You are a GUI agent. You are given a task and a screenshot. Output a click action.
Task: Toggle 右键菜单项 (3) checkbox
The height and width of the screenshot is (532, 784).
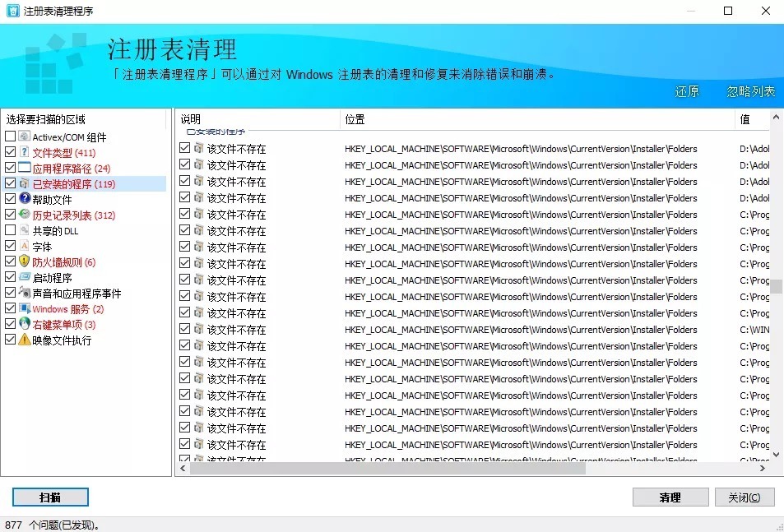tap(10, 323)
